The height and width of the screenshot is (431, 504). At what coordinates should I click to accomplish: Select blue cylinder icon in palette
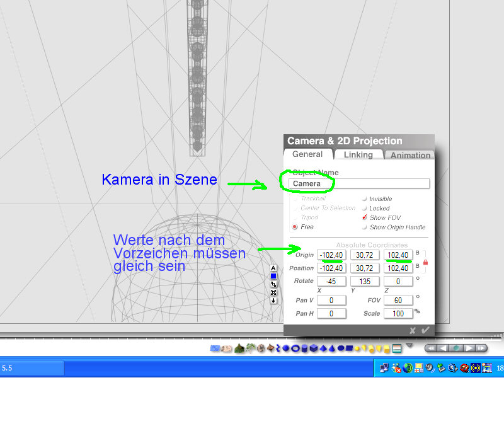[304, 348]
